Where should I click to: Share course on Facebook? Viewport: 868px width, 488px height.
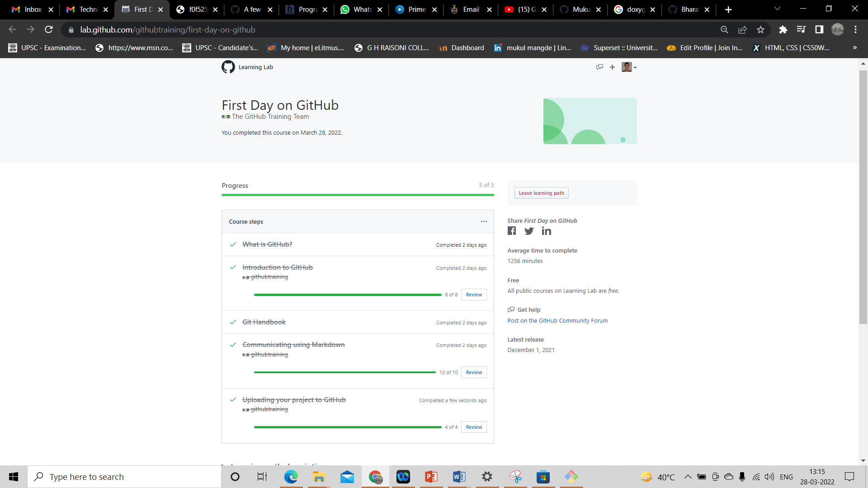(x=512, y=231)
